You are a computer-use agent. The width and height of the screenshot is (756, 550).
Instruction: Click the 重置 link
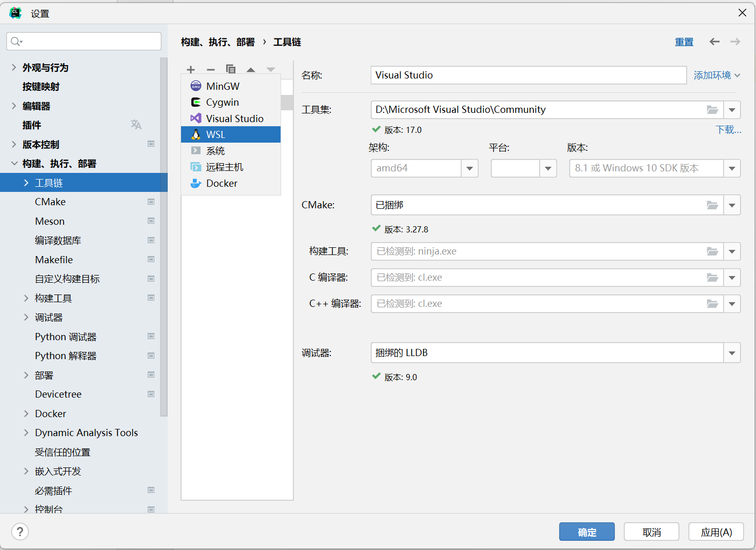(x=684, y=42)
